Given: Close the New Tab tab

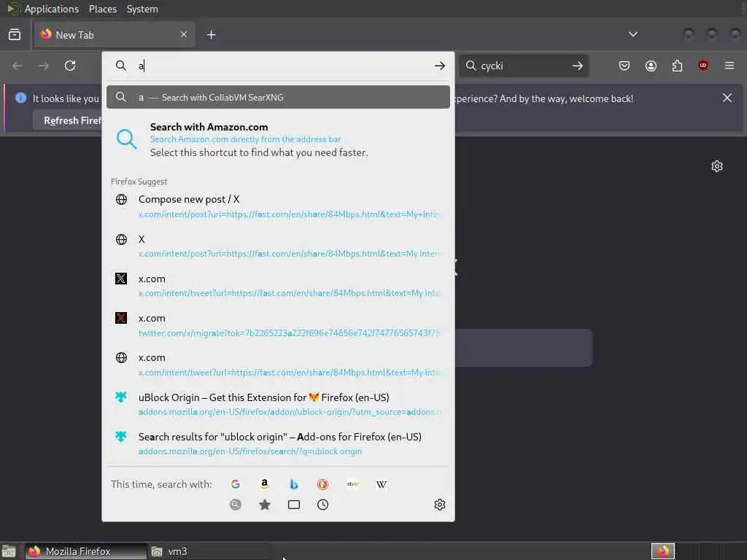Looking at the screenshot, I should (x=184, y=34).
